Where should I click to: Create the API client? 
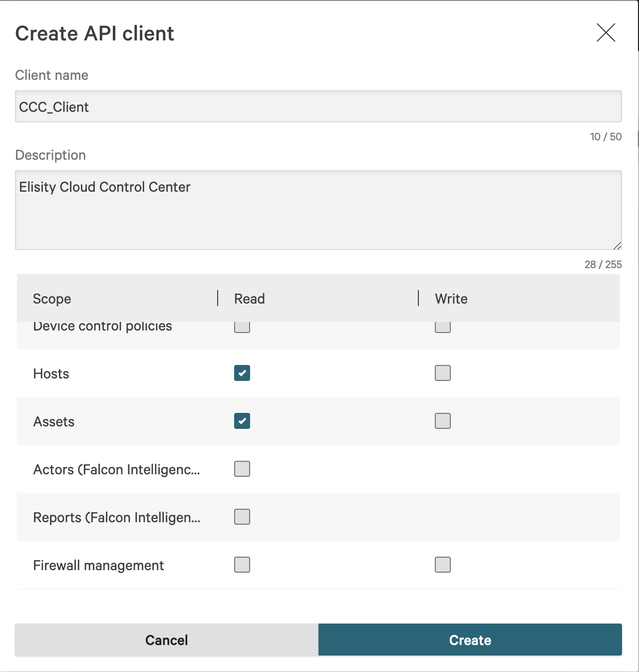(x=470, y=640)
